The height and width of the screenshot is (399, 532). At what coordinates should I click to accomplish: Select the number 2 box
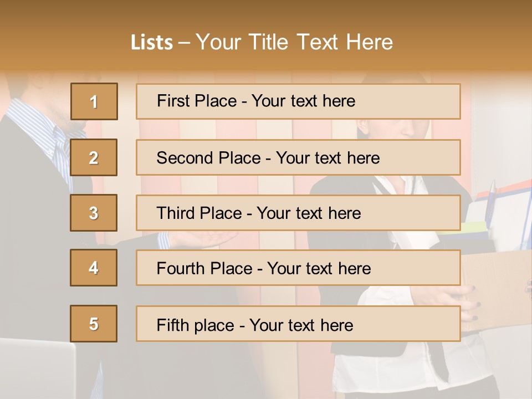pos(94,157)
